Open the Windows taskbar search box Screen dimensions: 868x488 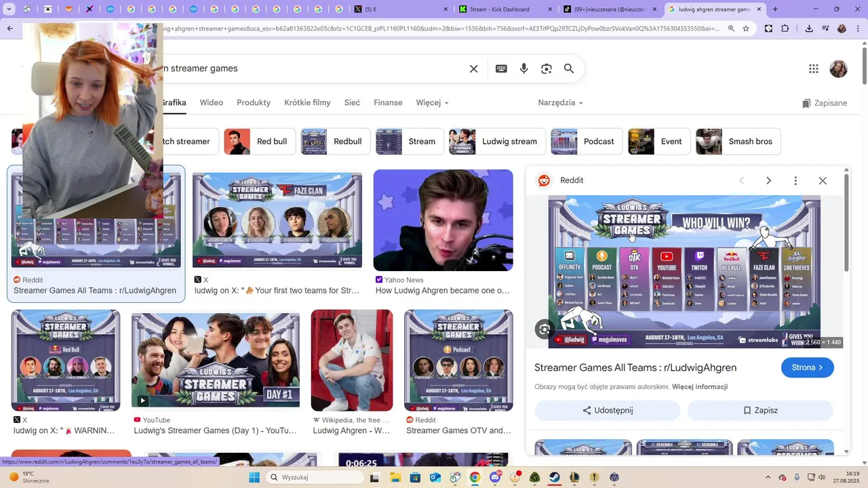tap(315, 477)
